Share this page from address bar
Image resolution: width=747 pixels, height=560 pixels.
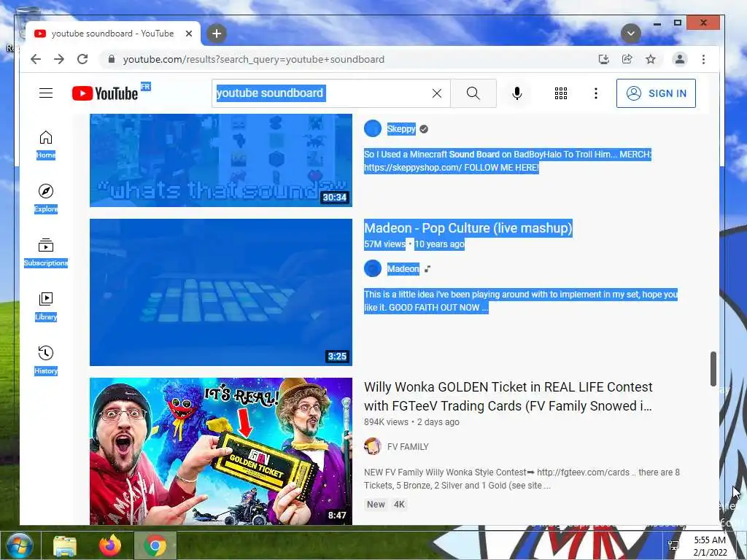(x=627, y=59)
